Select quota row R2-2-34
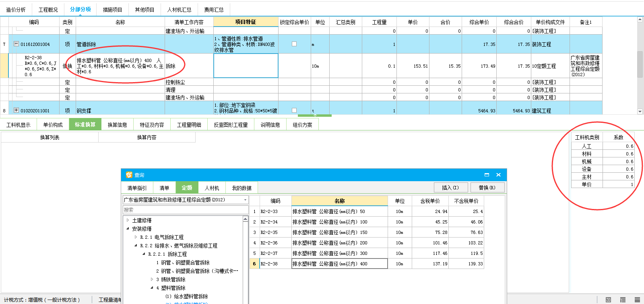Viewport: 644px width, 304px height. tap(366, 222)
